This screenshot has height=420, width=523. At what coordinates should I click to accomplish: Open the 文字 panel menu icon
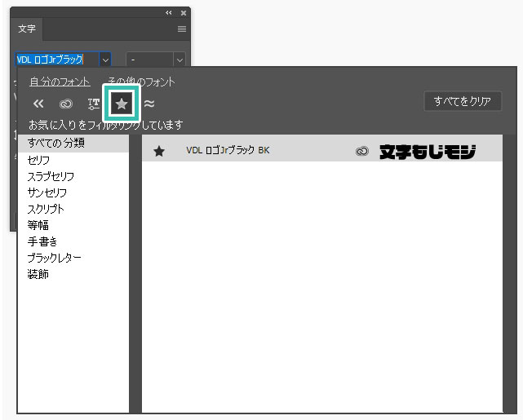(182, 29)
